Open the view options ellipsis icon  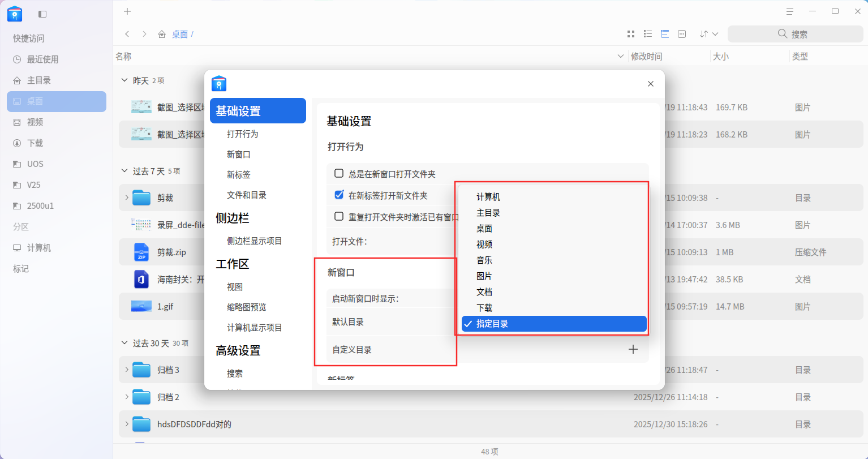click(x=682, y=34)
